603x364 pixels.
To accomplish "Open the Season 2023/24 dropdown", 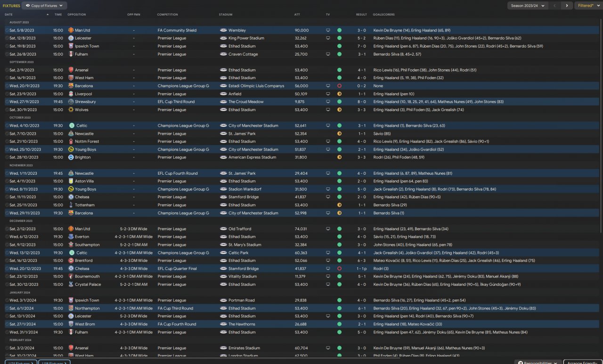I will (x=528, y=6).
